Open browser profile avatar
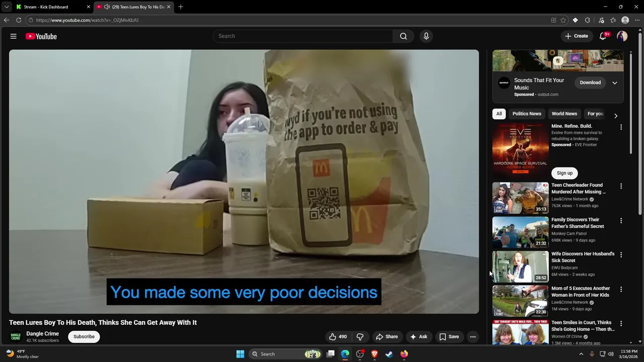 pyautogui.click(x=625, y=20)
